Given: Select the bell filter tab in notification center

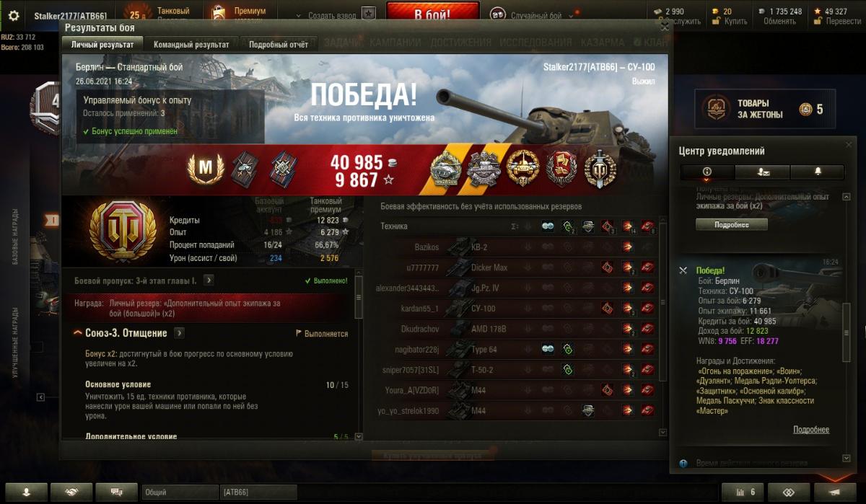Looking at the screenshot, I should coord(818,172).
